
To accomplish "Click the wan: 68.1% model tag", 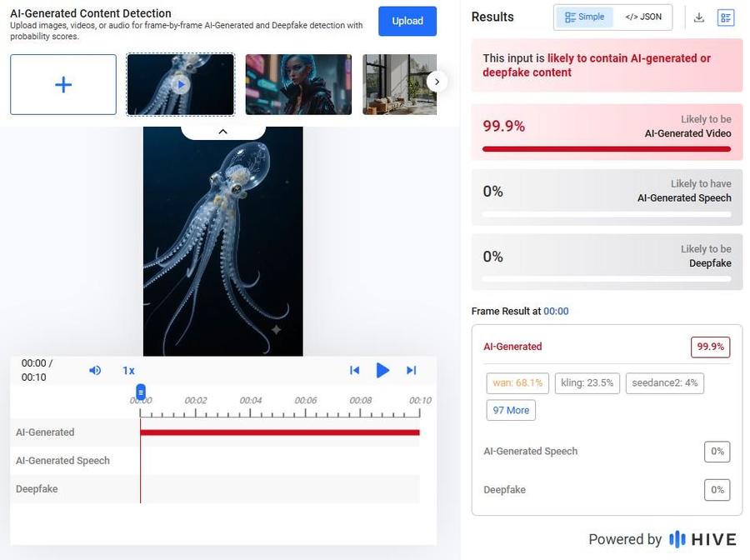I will [x=517, y=383].
